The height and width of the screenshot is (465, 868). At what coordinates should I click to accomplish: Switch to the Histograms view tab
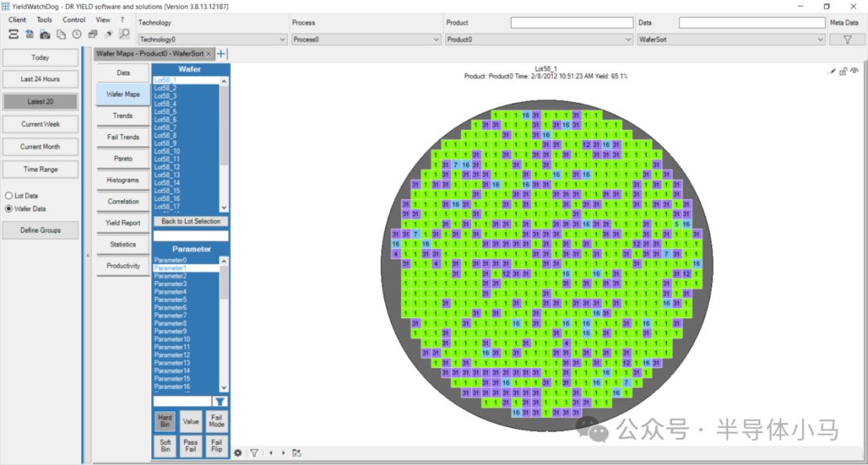pos(123,180)
